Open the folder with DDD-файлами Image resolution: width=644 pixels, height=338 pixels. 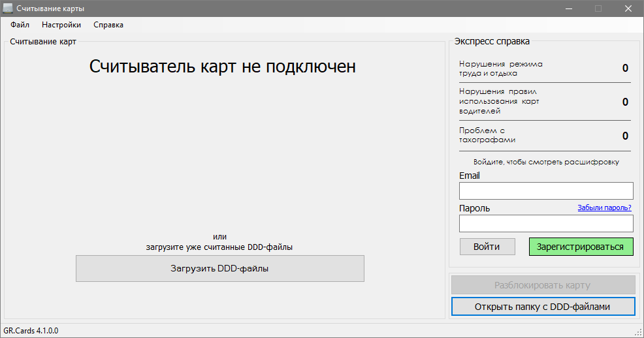(x=542, y=307)
